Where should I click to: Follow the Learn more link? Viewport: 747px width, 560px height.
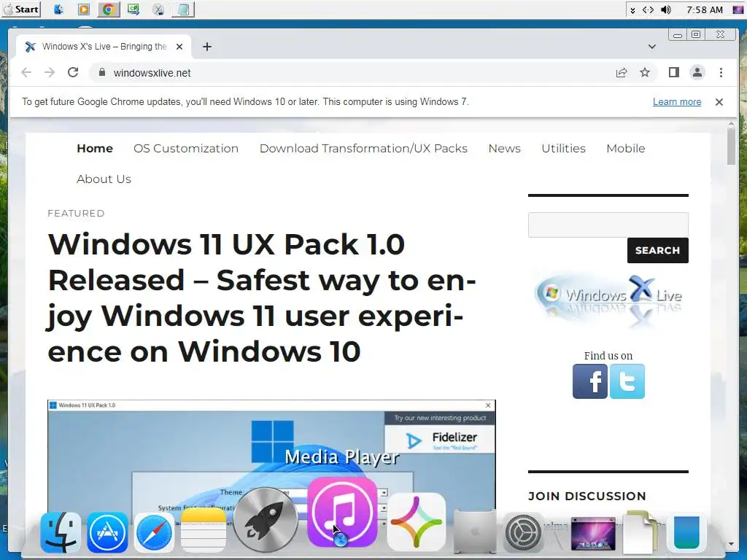(x=676, y=102)
